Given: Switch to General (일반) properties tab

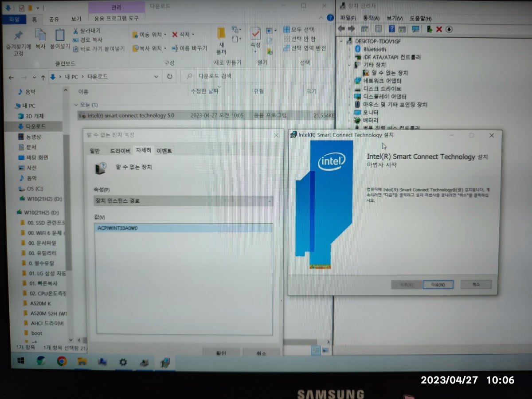Looking at the screenshot, I should click(x=95, y=151).
